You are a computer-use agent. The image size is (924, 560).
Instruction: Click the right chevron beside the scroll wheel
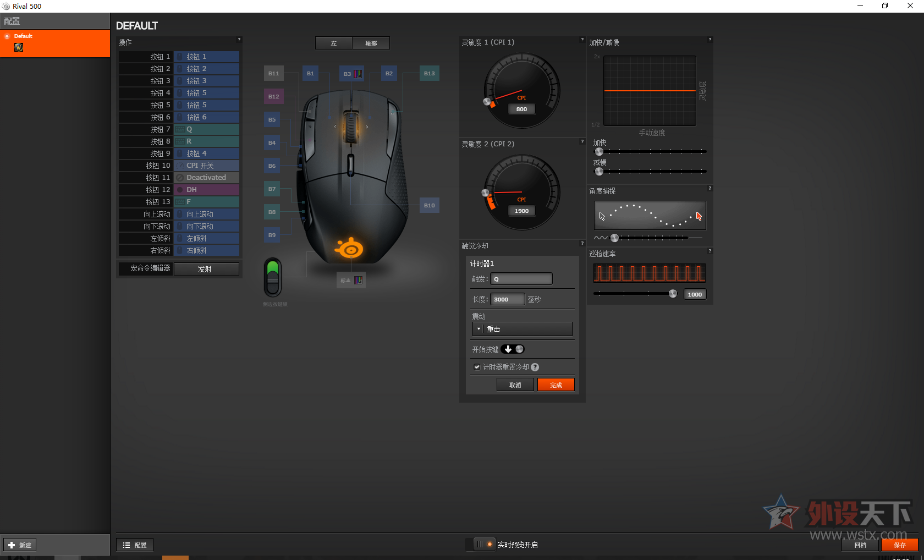[366, 126]
